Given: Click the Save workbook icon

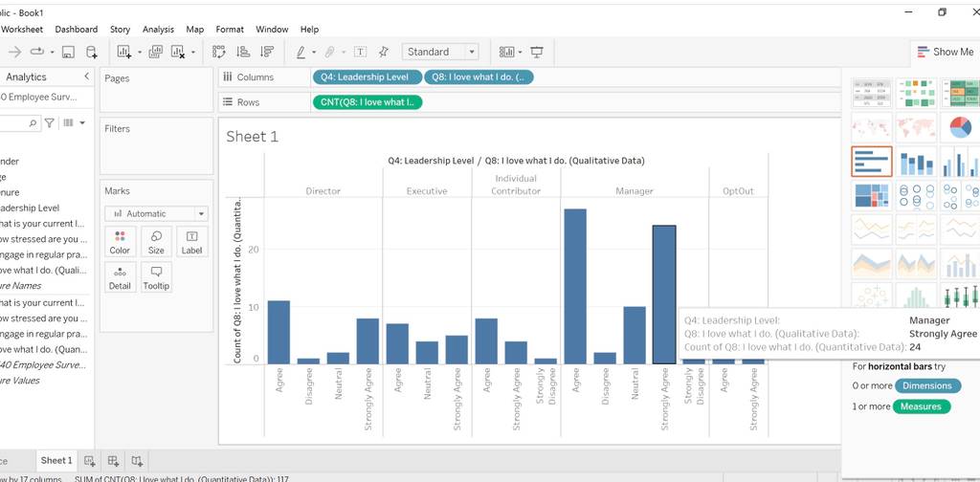Looking at the screenshot, I should click(68, 52).
